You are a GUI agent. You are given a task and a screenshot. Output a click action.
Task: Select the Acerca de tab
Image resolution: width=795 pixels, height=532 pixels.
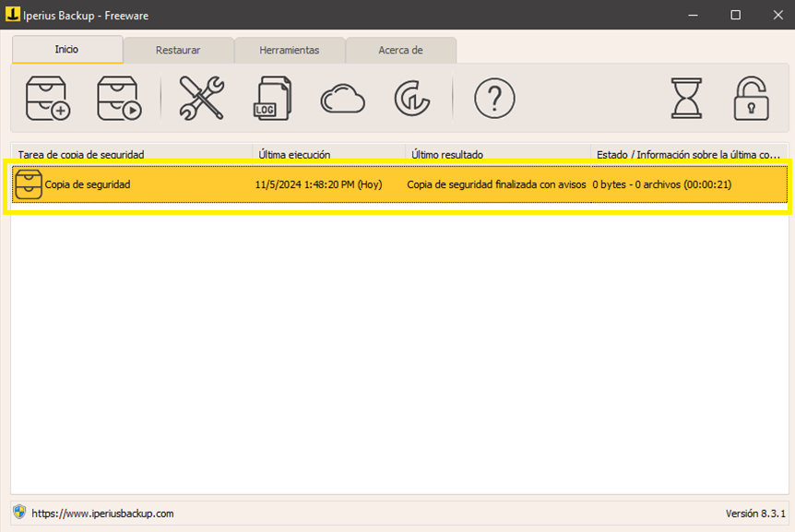(400, 50)
